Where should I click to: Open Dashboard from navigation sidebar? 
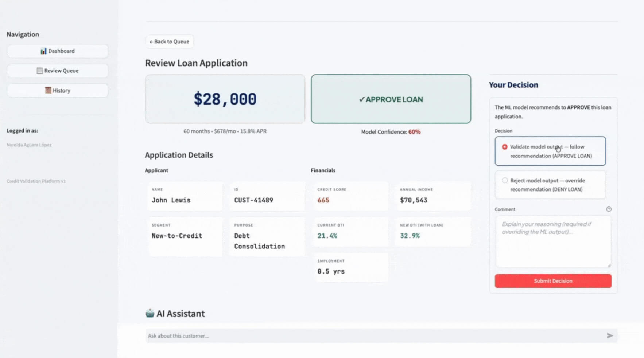[x=58, y=51]
